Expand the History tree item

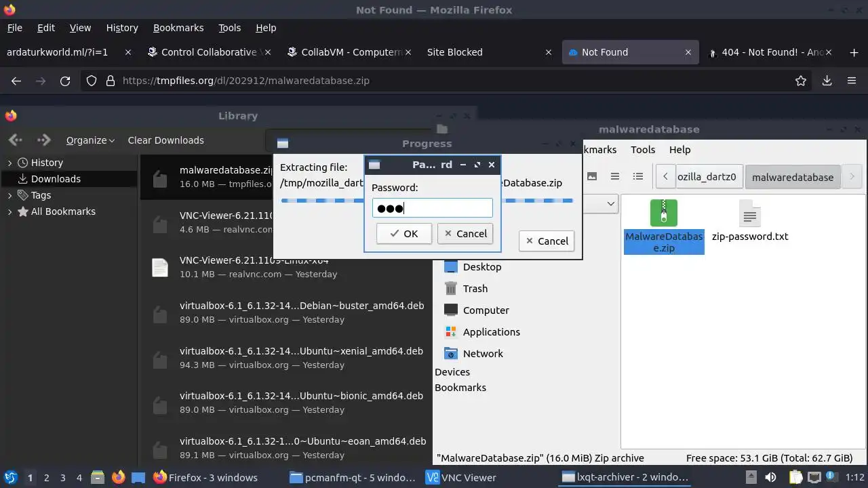(9, 163)
